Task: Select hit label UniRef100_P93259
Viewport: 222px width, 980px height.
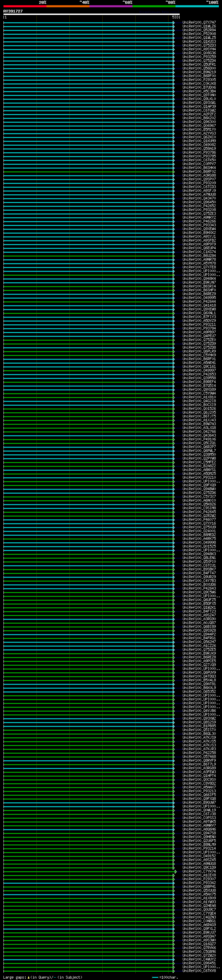Action: pos(199,57)
